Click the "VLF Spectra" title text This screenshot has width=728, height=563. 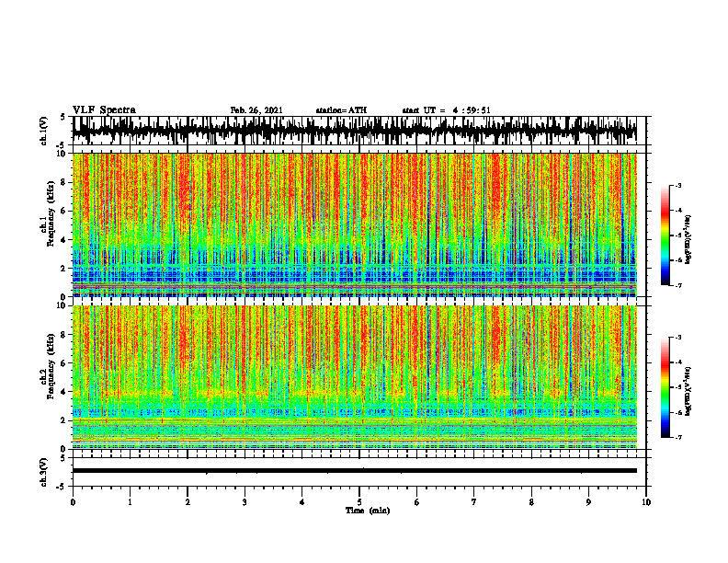coord(104,109)
